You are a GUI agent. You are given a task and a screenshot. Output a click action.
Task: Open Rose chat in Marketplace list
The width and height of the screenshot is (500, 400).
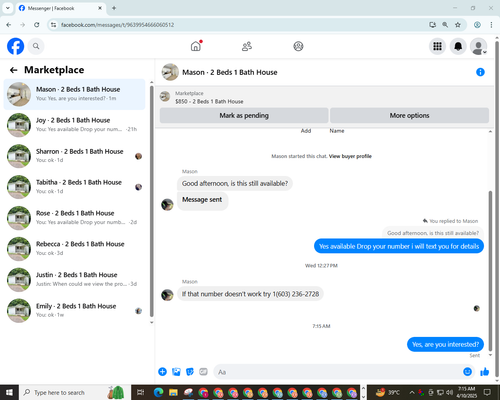coord(74,218)
